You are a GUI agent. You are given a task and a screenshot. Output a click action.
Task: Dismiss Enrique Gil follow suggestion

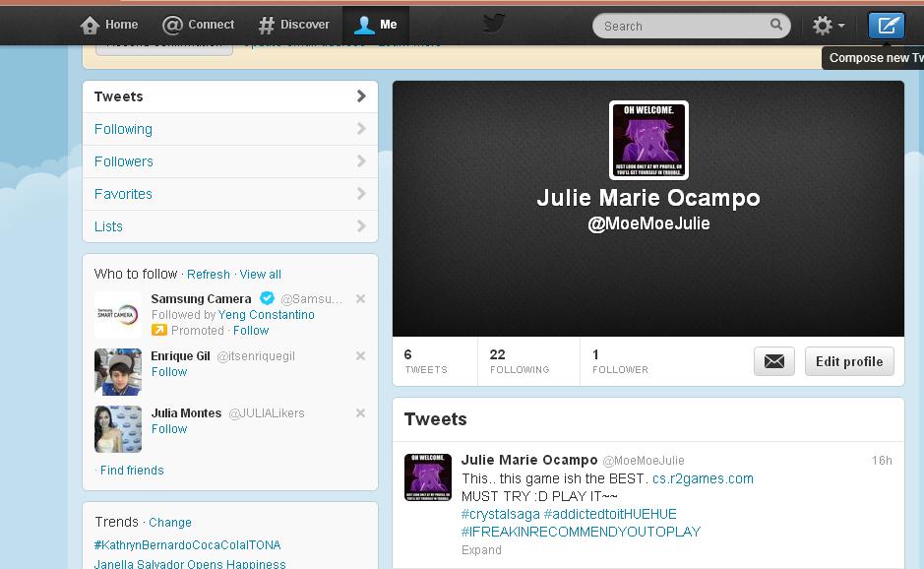[360, 356]
